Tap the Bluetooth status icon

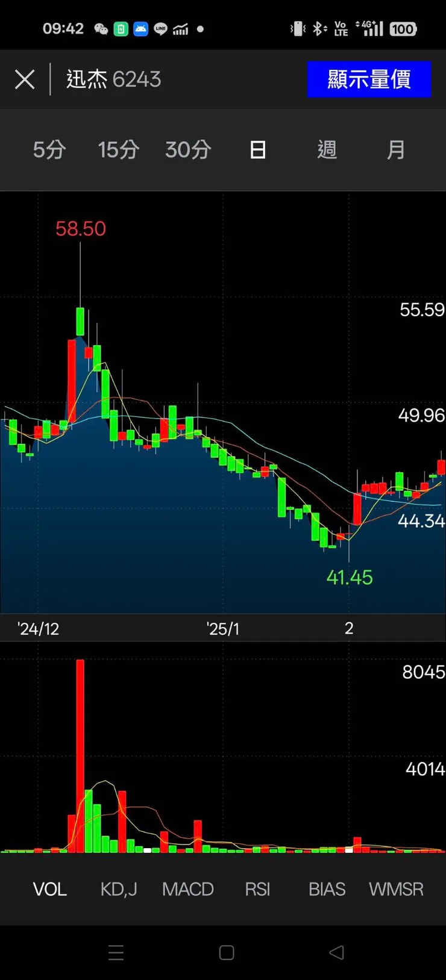(x=320, y=28)
